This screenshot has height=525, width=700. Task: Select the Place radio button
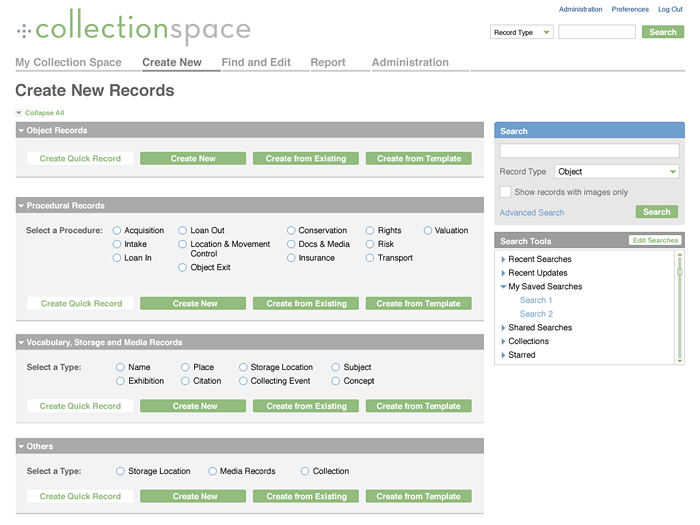[x=185, y=367]
